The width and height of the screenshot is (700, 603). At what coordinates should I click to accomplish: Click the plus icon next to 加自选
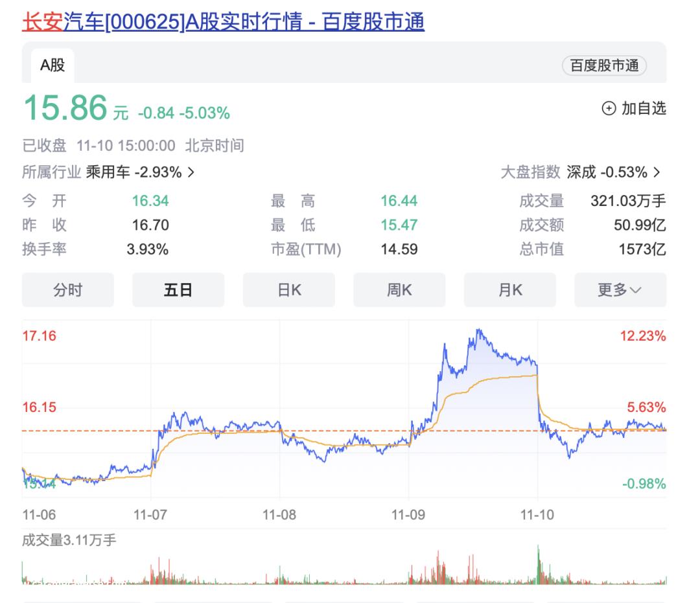click(609, 108)
